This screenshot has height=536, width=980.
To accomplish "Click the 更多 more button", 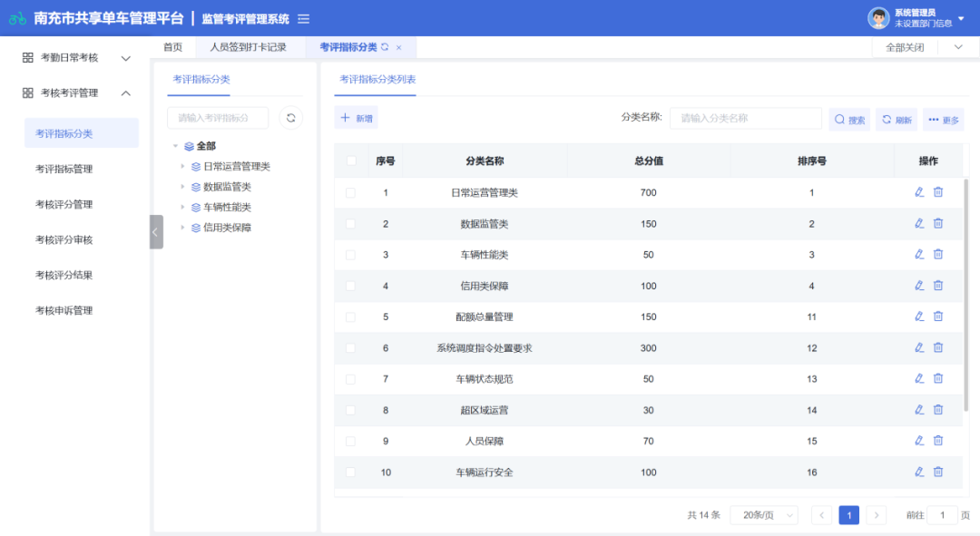I will pyautogui.click(x=943, y=120).
